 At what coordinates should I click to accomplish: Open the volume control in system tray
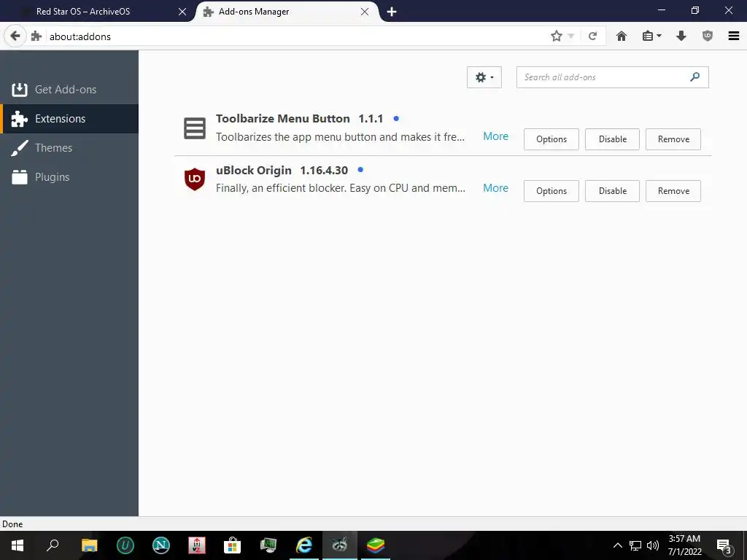653,545
